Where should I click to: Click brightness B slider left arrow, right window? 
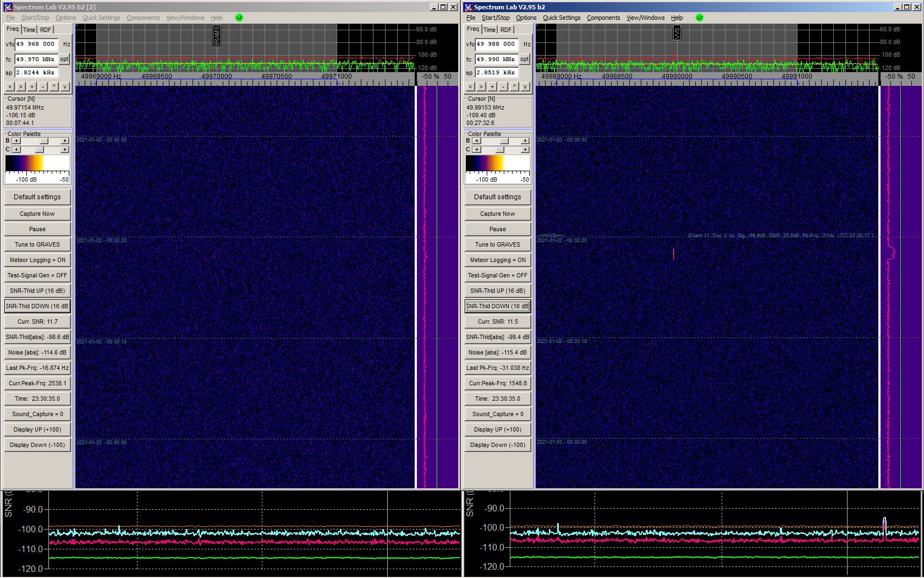coord(476,141)
